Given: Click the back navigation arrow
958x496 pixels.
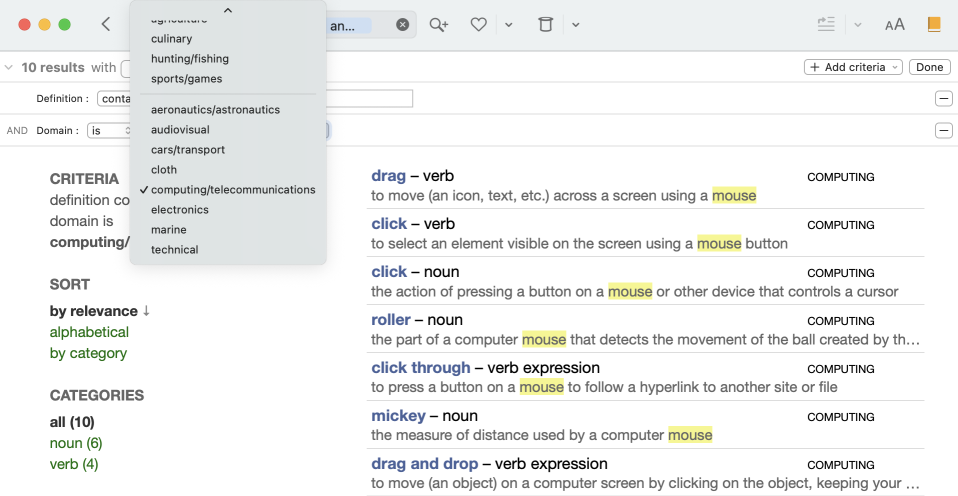Looking at the screenshot, I should click(106, 25).
